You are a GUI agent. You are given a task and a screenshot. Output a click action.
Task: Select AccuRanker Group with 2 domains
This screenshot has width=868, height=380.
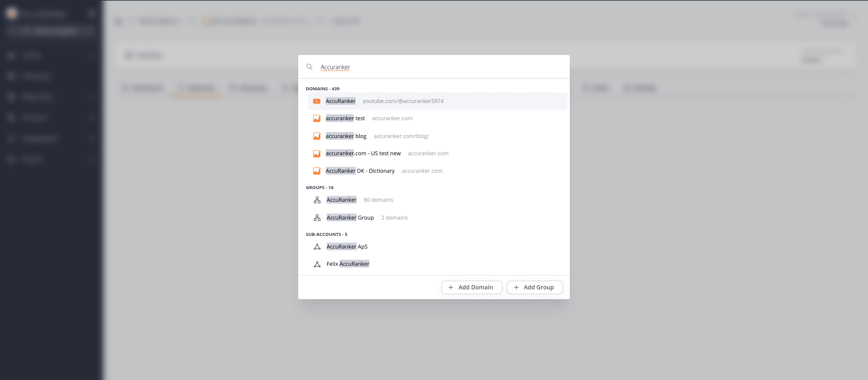437,218
